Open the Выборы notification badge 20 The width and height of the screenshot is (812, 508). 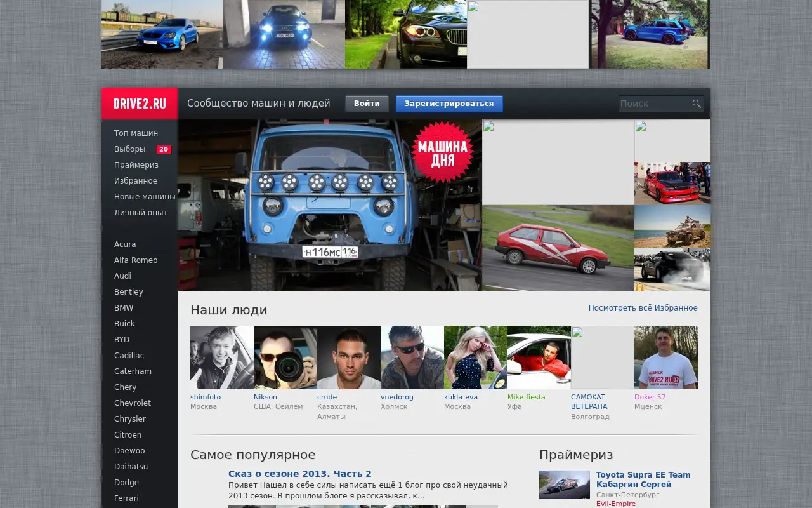pyautogui.click(x=164, y=149)
